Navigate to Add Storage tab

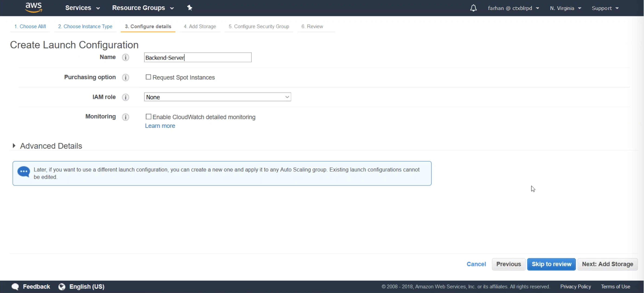click(200, 26)
